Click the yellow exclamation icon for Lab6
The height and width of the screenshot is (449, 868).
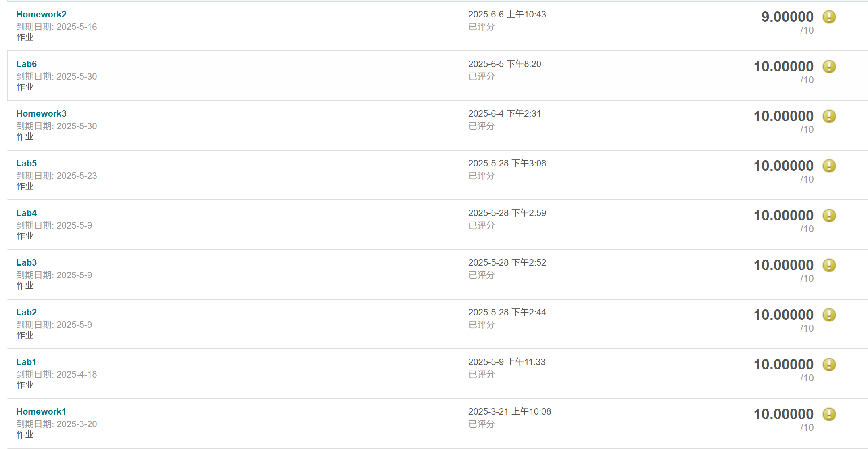click(829, 67)
